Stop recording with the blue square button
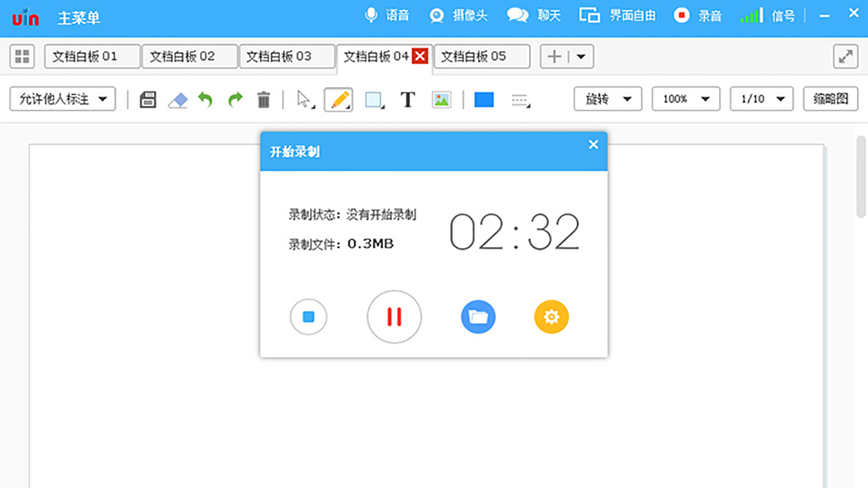 tap(308, 317)
